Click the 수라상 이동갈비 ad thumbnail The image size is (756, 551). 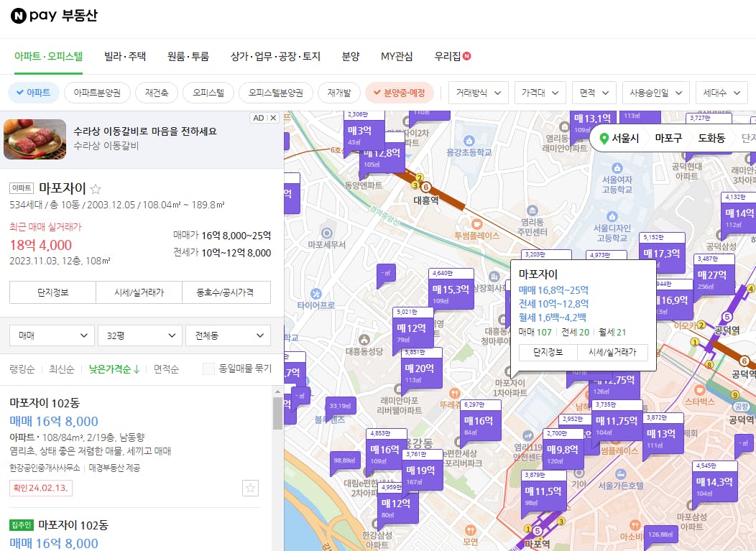(x=34, y=139)
